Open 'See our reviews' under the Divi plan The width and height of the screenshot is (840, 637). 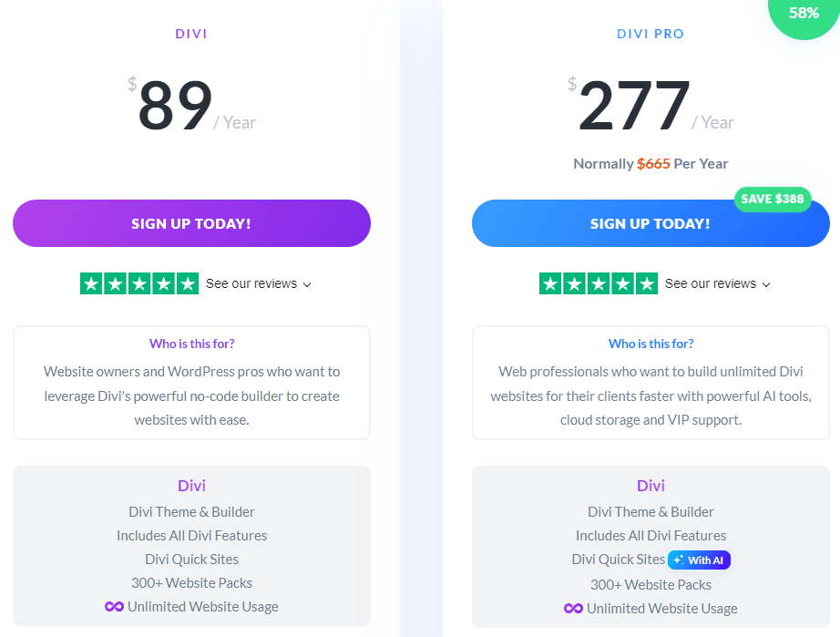pyautogui.click(x=251, y=283)
